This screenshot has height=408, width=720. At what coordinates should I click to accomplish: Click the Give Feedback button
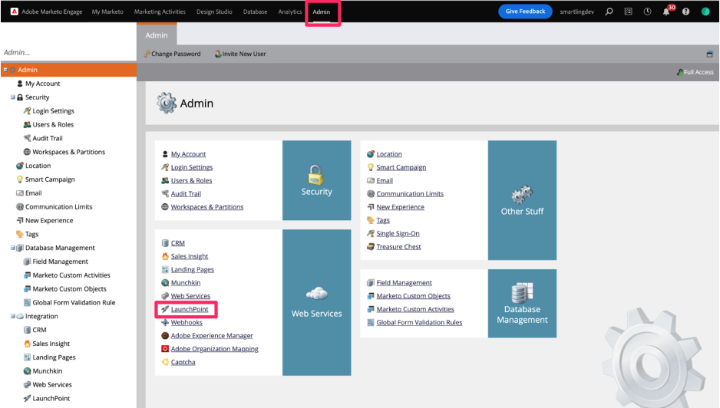coord(525,11)
